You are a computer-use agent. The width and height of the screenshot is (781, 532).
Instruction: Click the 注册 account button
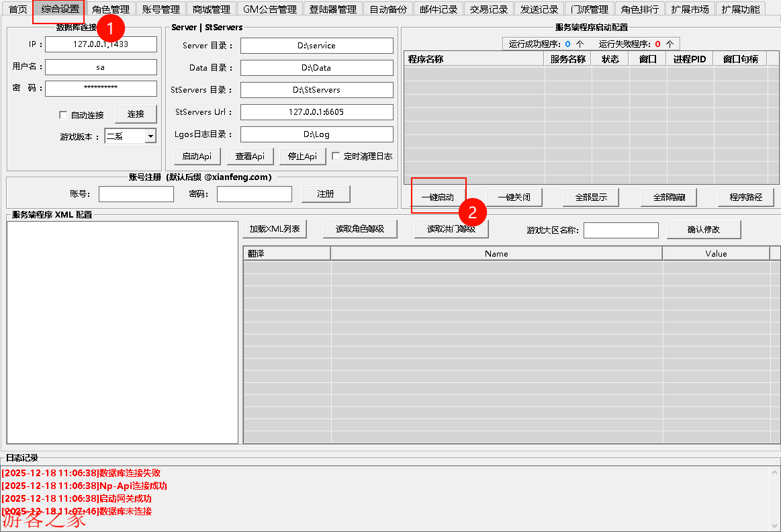click(x=326, y=193)
